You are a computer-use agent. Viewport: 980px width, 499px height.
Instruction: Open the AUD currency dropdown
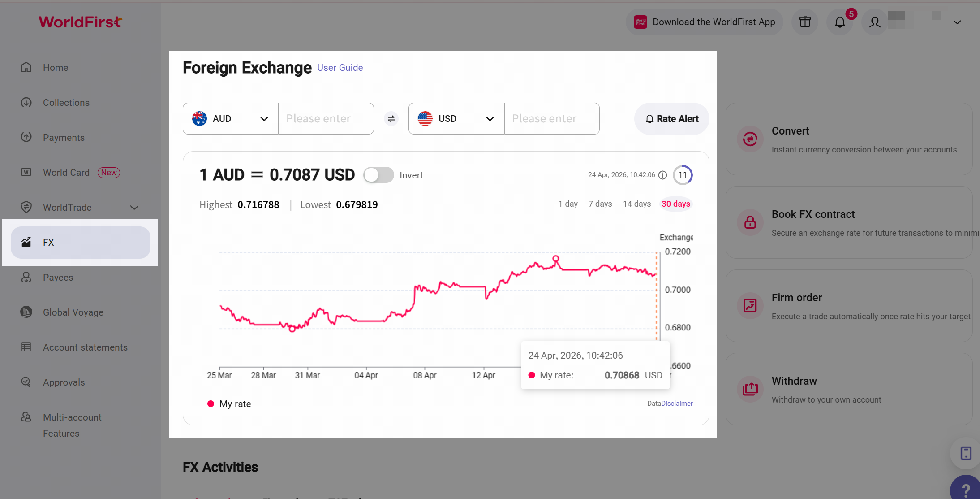tap(231, 119)
